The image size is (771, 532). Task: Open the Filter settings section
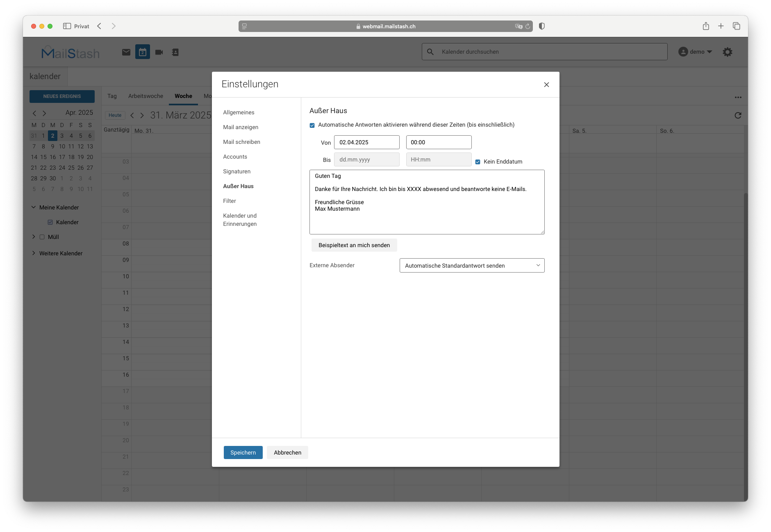230,201
